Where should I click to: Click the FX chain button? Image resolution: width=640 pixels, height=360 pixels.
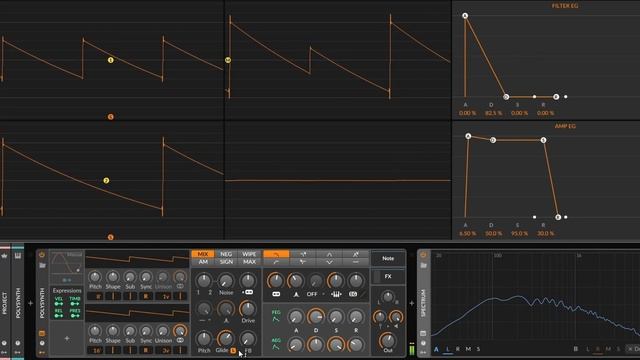click(388, 276)
